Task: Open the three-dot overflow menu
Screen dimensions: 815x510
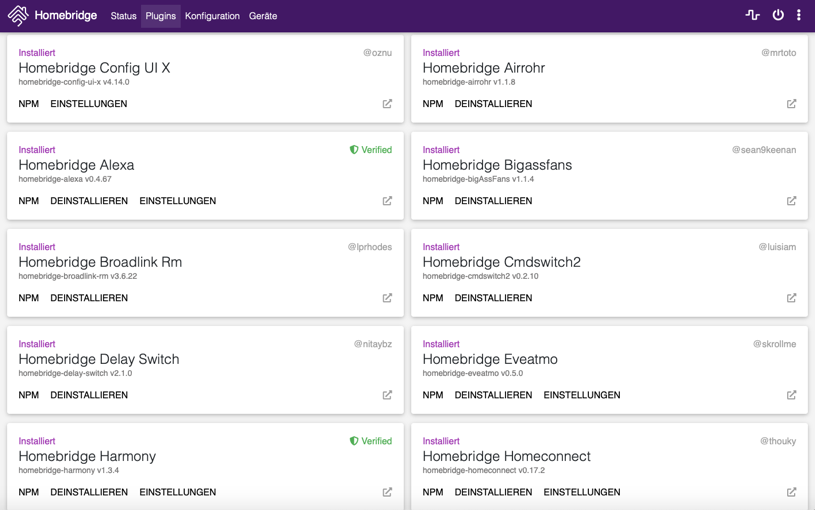Action: tap(798, 16)
